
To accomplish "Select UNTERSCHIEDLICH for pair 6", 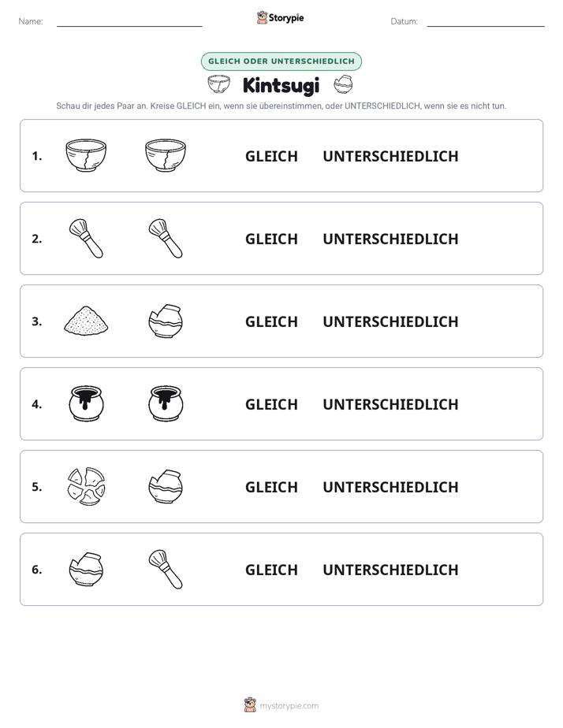I will (390, 570).
